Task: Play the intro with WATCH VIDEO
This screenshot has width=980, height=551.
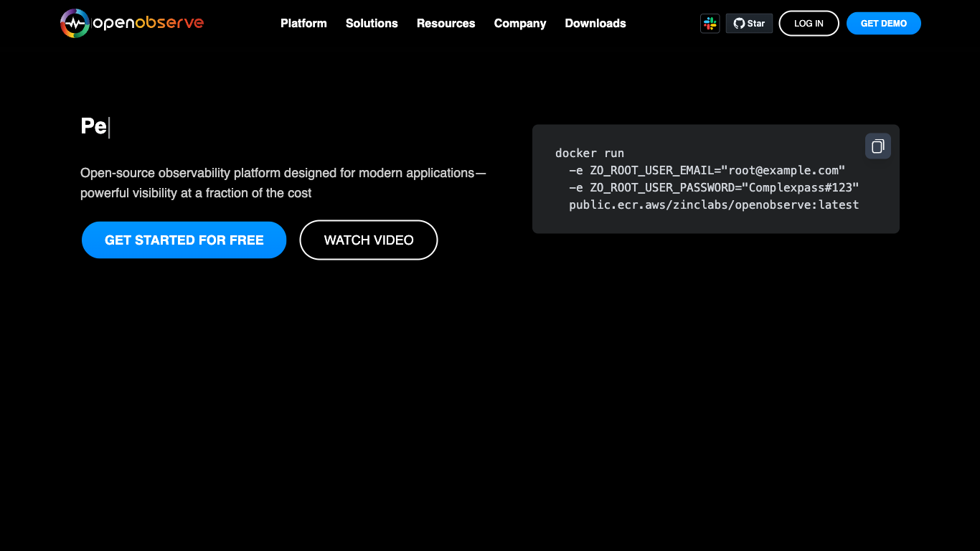Action: coord(369,240)
